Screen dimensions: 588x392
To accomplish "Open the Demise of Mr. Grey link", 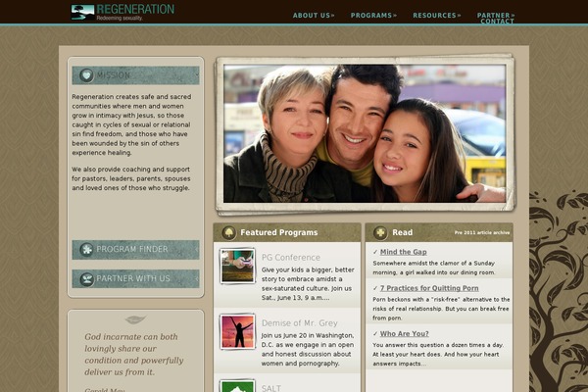I will tap(299, 323).
